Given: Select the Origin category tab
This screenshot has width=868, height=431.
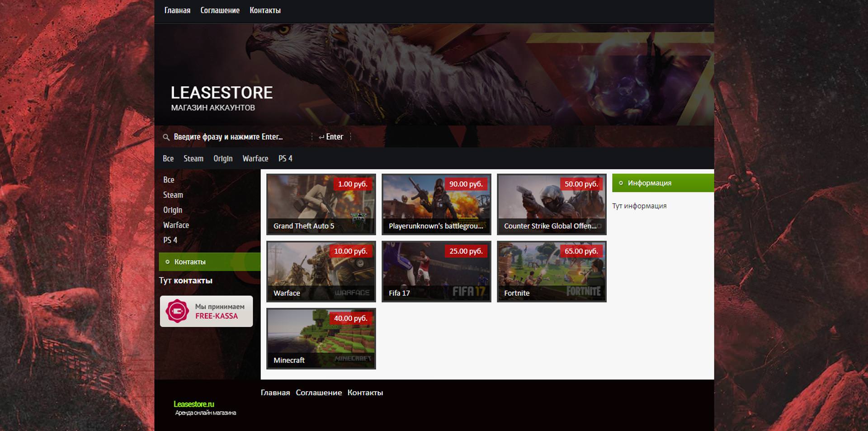Looking at the screenshot, I should pos(223,159).
